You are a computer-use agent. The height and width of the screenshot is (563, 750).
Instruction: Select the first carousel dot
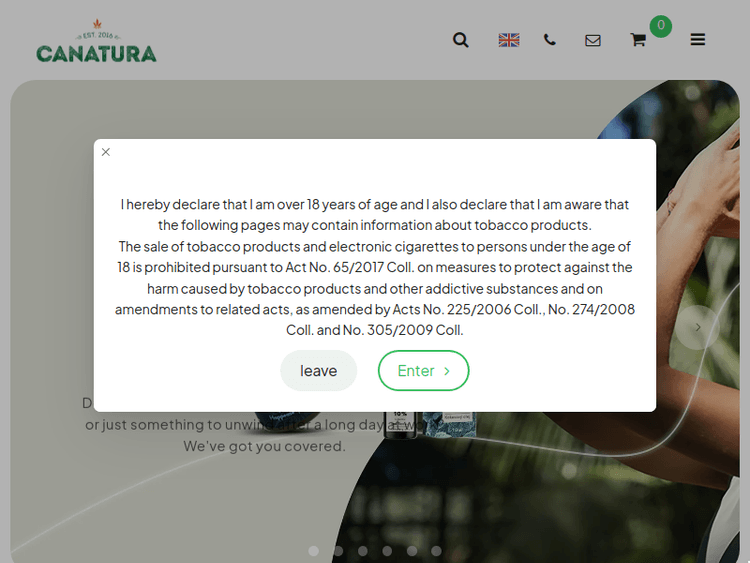pos(314,551)
